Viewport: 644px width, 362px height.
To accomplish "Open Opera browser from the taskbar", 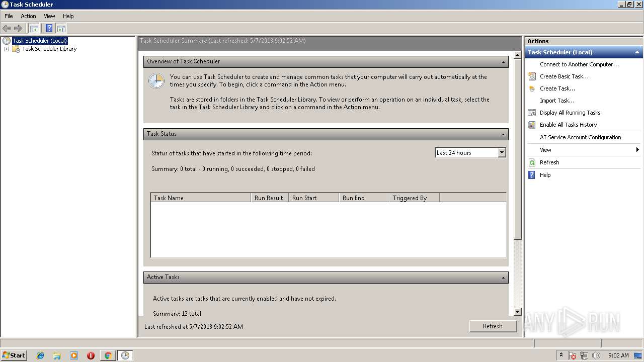I will click(91, 355).
